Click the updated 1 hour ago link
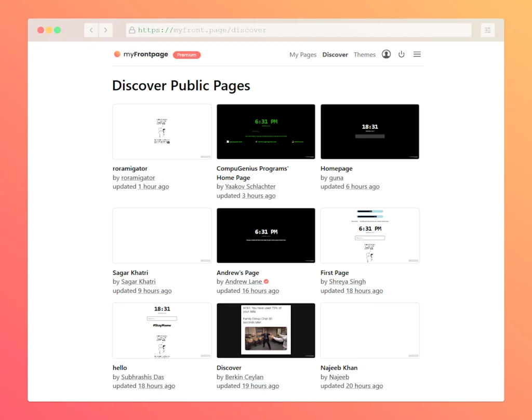The width and height of the screenshot is (532, 420). [153, 186]
